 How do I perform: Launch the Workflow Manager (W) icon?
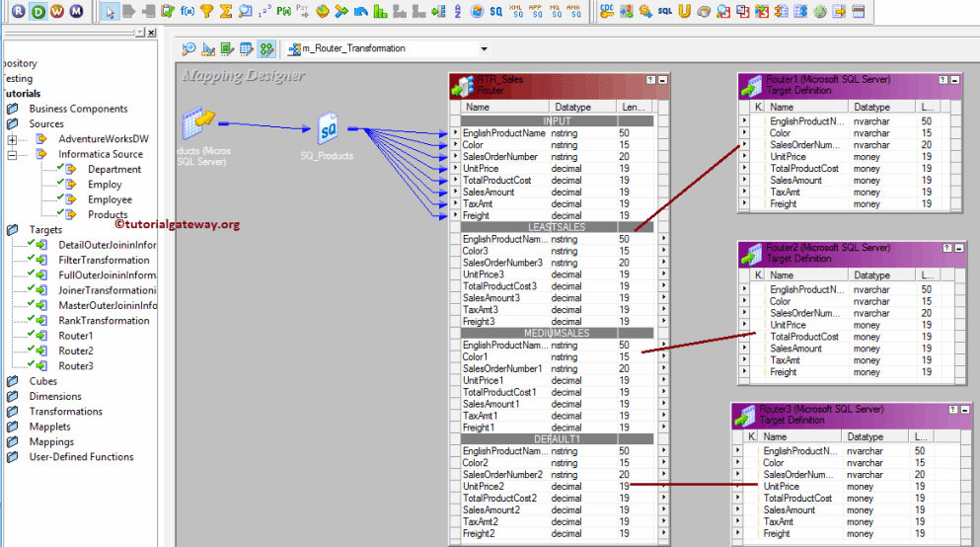pos(57,11)
